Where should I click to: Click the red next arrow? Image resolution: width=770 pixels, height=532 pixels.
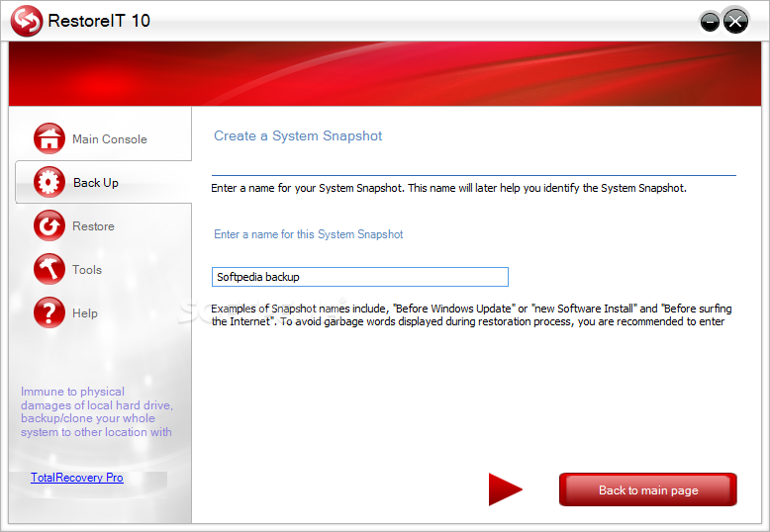pyautogui.click(x=506, y=488)
